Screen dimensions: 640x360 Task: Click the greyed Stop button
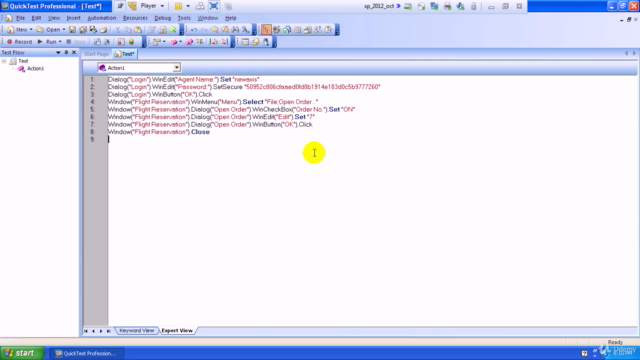(76, 42)
